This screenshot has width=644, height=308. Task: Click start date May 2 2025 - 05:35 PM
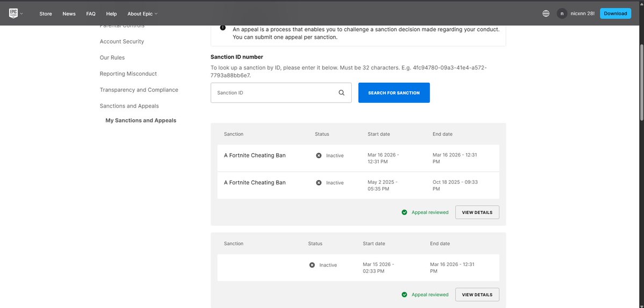(x=382, y=185)
